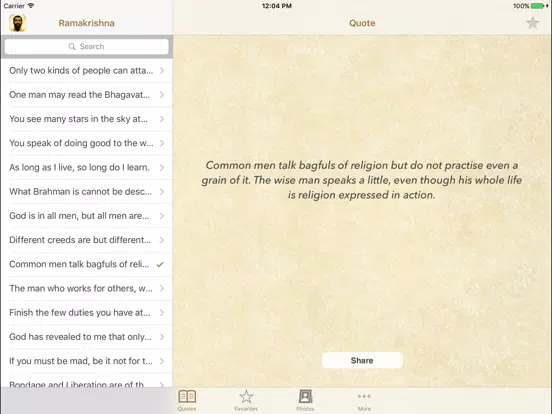This screenshot has width=552, height=414.
Task: Click chevron on "Different creeds" row
Action: pyautogui.click(x=162, y=240)
